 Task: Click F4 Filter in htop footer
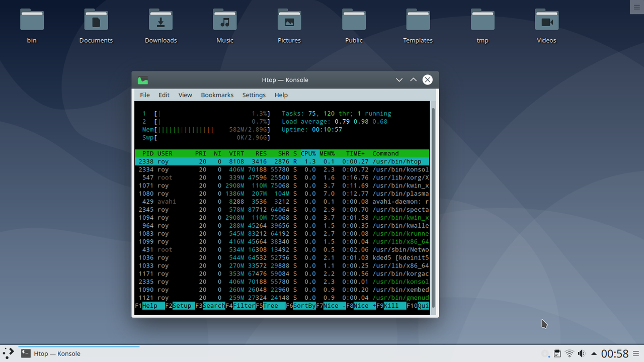point(240,306)
